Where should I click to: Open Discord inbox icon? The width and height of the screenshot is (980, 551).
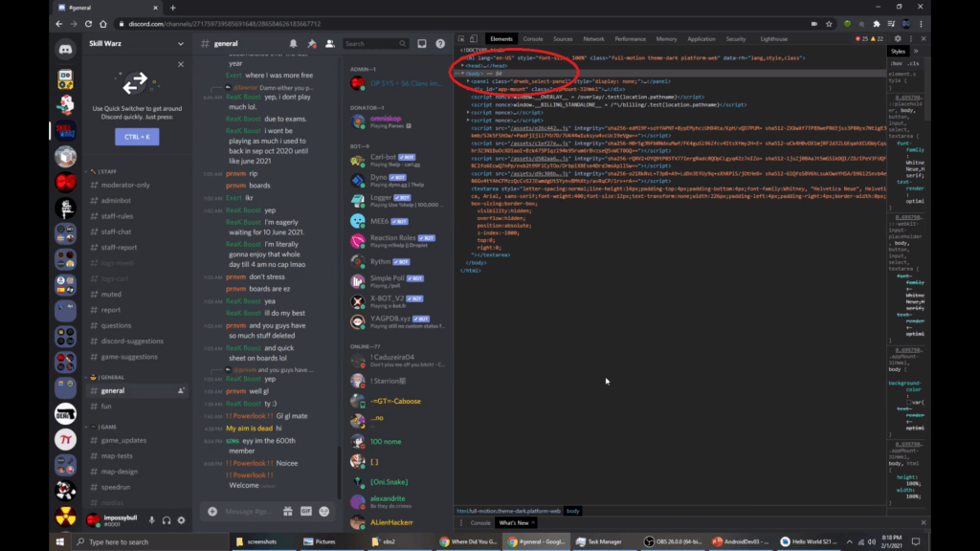[x=422, y=44]
